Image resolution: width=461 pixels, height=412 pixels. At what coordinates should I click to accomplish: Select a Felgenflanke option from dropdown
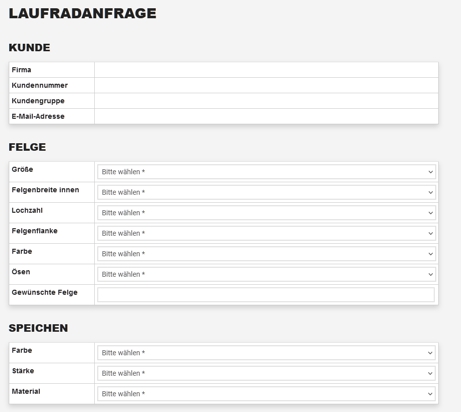266,233
